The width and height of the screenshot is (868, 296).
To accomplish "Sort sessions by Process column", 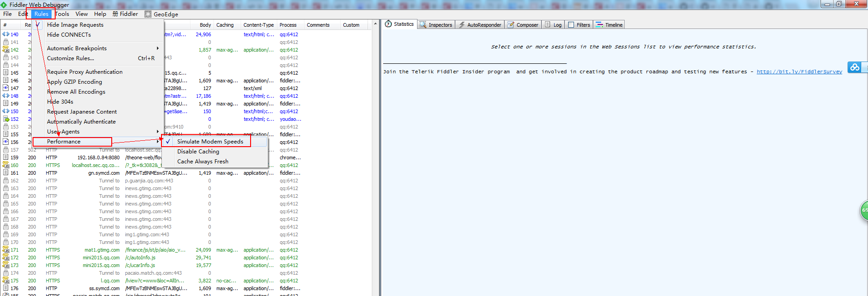I will pos(288,25).
